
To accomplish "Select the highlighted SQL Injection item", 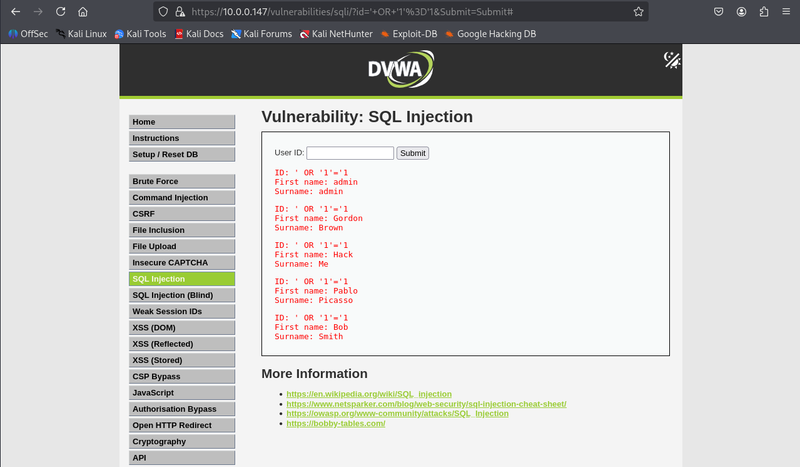I will 182,279.
